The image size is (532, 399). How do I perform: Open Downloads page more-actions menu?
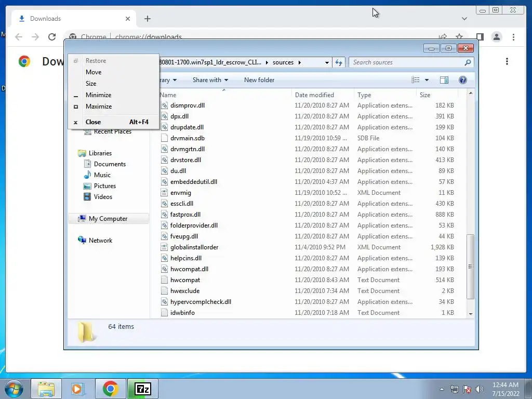pos(507,61)
